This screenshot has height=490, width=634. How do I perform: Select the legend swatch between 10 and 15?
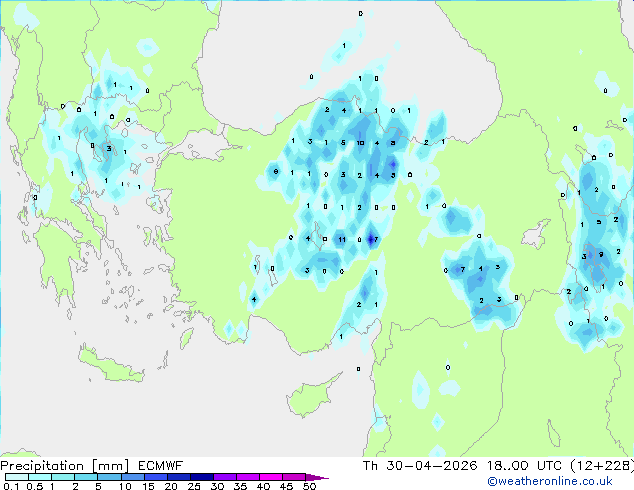click(132, 477)
